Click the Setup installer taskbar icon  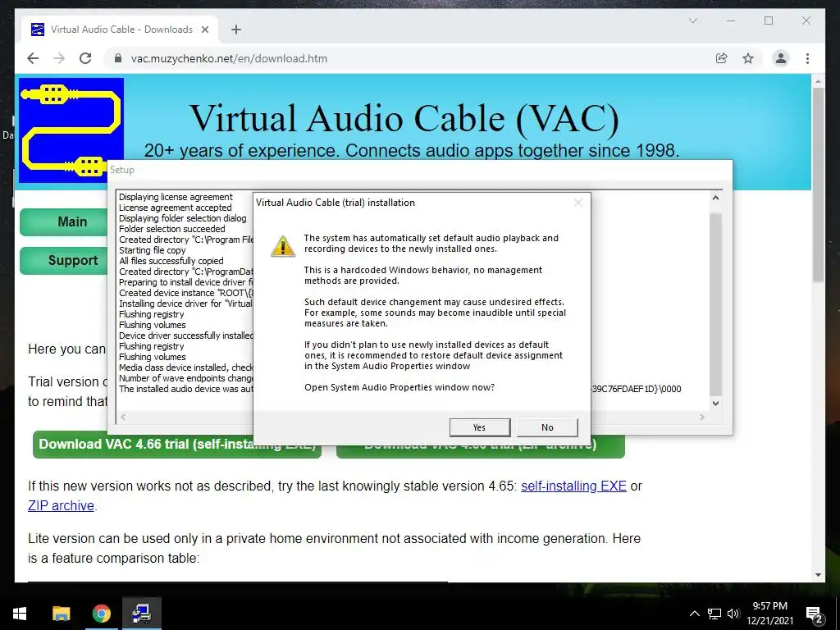coord(141,614)
